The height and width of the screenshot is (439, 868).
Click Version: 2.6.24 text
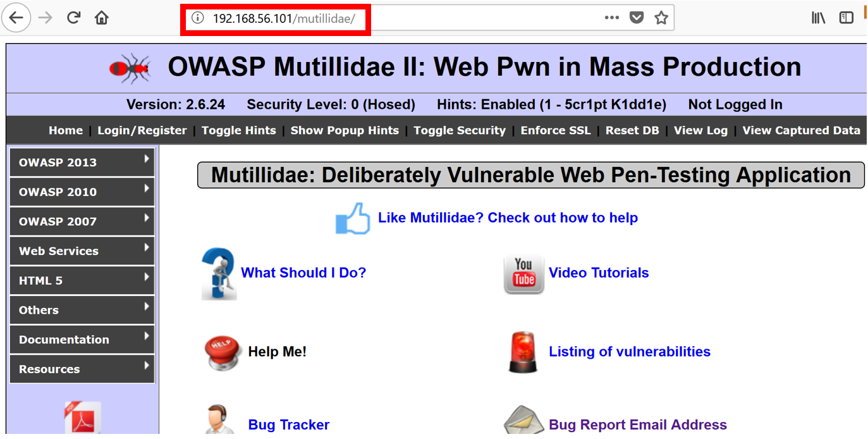(x=176, y=104)
